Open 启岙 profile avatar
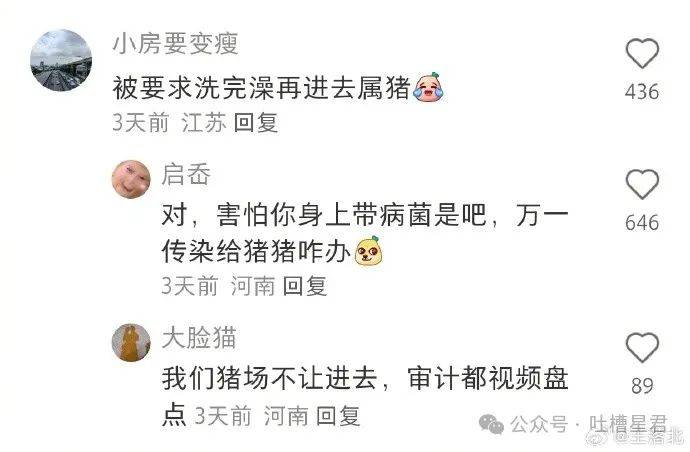The image size is (690, 452). (x=131, y=179)
